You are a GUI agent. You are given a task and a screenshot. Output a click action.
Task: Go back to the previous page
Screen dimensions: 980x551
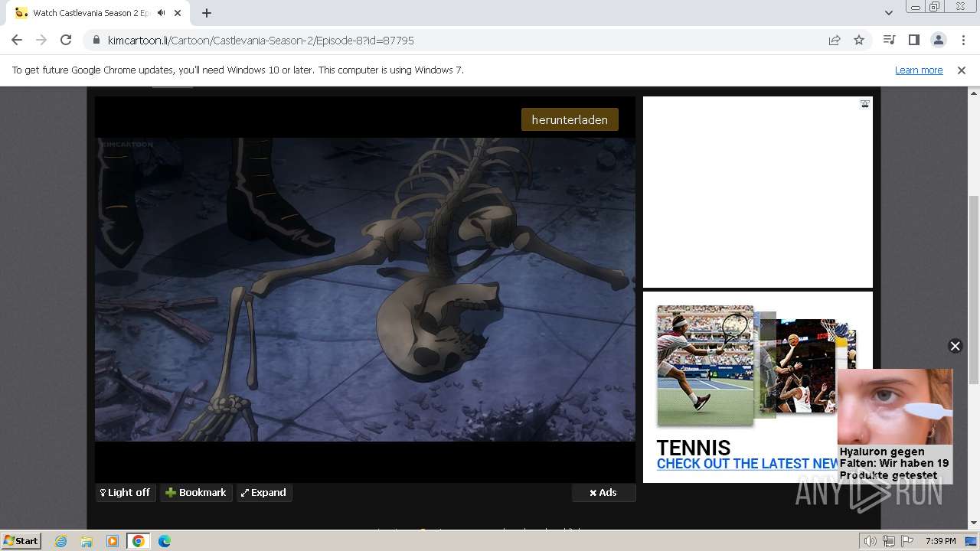point(17,40)
